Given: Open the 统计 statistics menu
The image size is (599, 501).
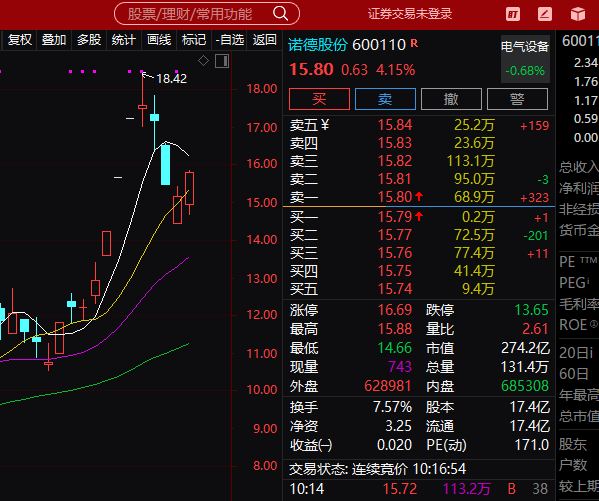Looking at the screenshot, I should click(x=123, y=40).
